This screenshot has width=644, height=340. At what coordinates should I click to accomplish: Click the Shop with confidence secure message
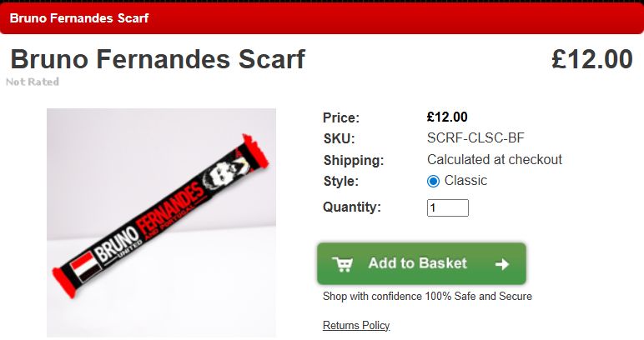coord(427,296)
